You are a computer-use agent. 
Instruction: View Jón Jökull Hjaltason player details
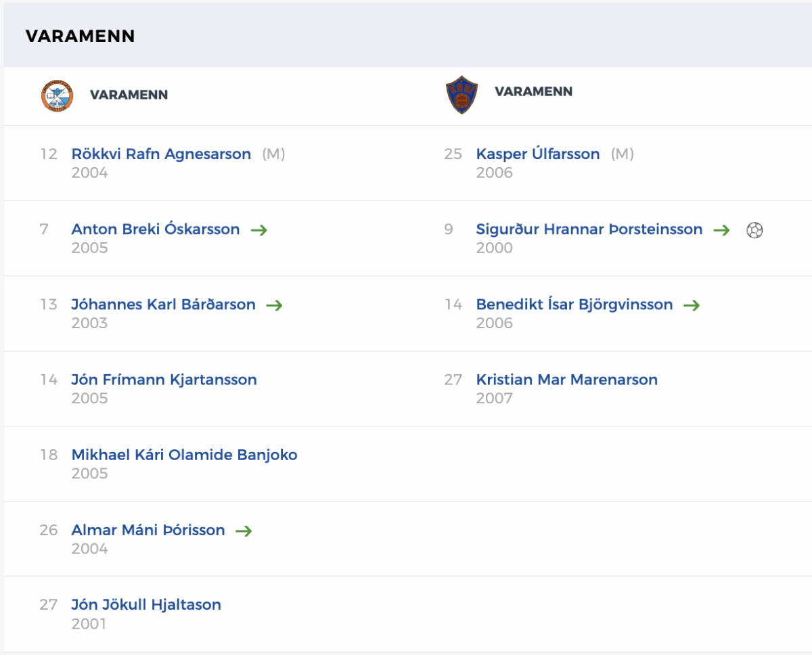pos(146,605)
